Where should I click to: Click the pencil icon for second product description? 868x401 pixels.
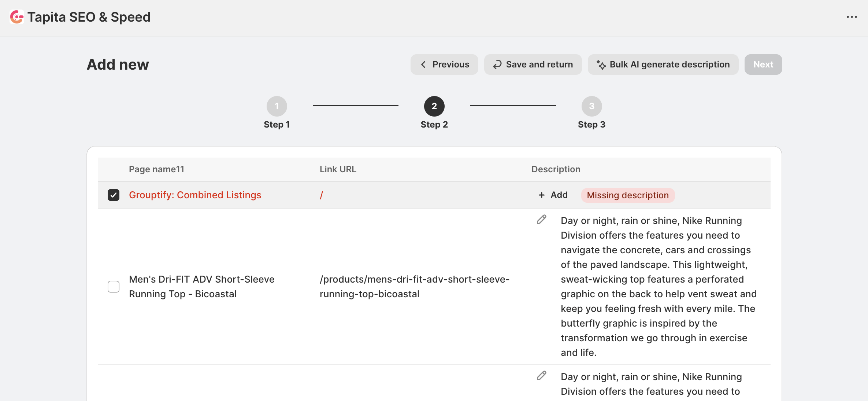pyautogui.click(x=541, y=376)
